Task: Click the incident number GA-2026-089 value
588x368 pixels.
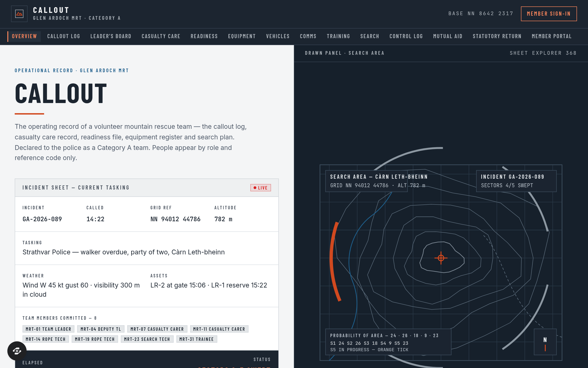Action: [42, 219]
